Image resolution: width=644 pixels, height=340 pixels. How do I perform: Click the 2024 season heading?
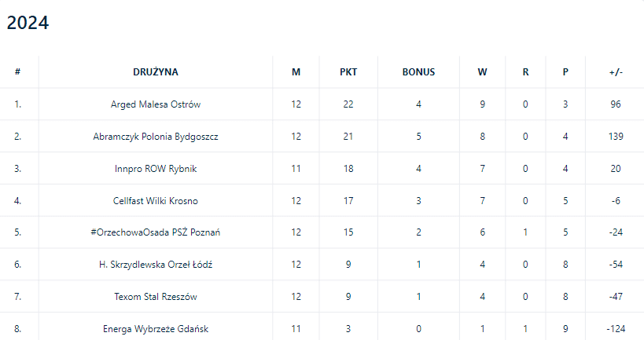(28, 24)
